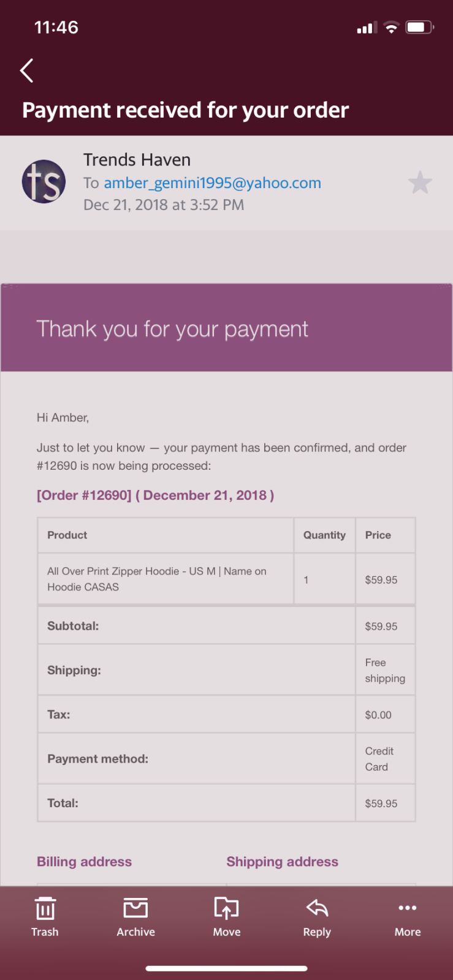This screenshot has height=980, width=453.
Task: Tap the email subject title
Action: pos(185,110)
